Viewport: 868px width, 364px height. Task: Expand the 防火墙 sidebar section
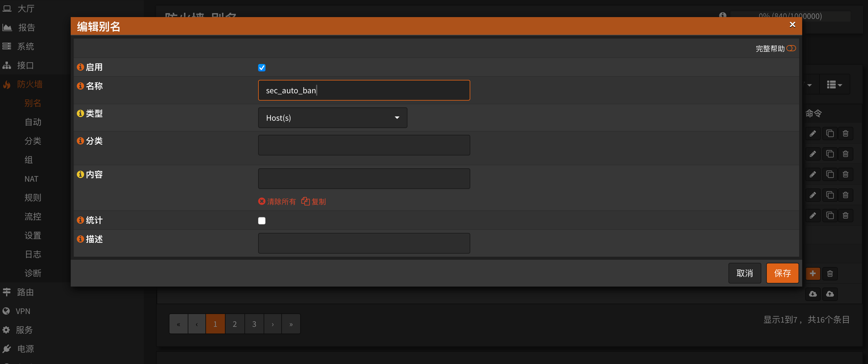[x=30, y=84]
